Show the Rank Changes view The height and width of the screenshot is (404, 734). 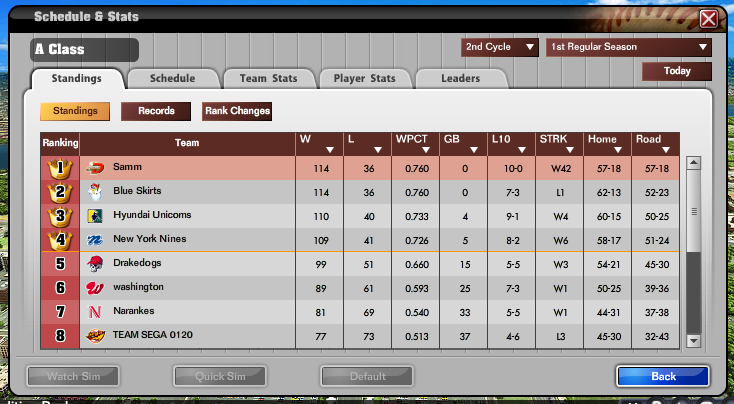[x=237, y=111]
